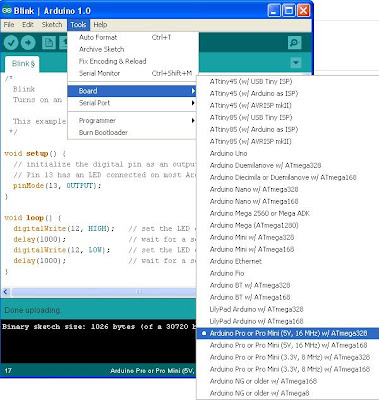The image size is (379, 400).
Task: Switch to the Blink sketch tab
Action: [23, 64]
